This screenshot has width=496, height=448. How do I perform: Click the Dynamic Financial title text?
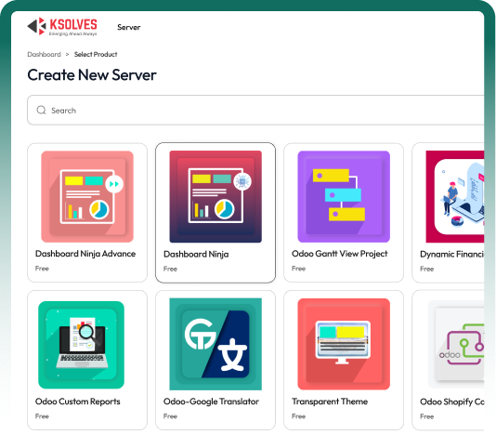[451, 254]
